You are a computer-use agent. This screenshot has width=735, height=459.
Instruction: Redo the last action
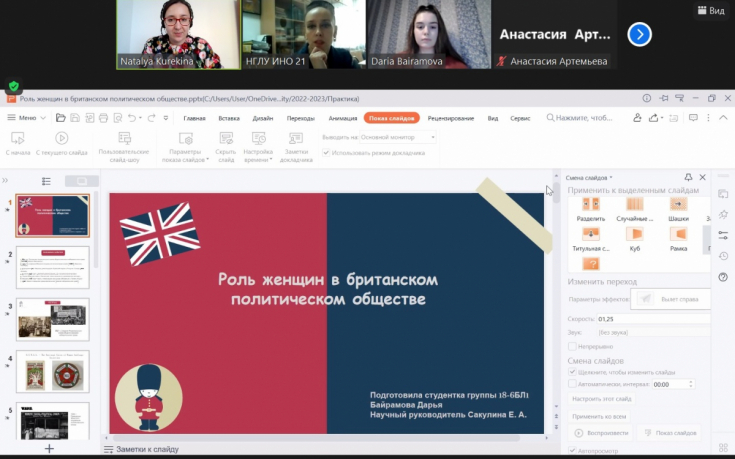(151, 118)
